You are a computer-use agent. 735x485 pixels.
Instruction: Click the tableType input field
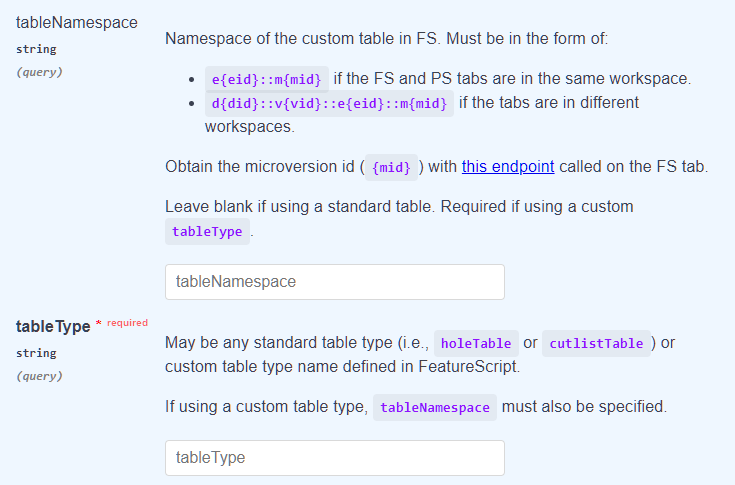(335, 458)
